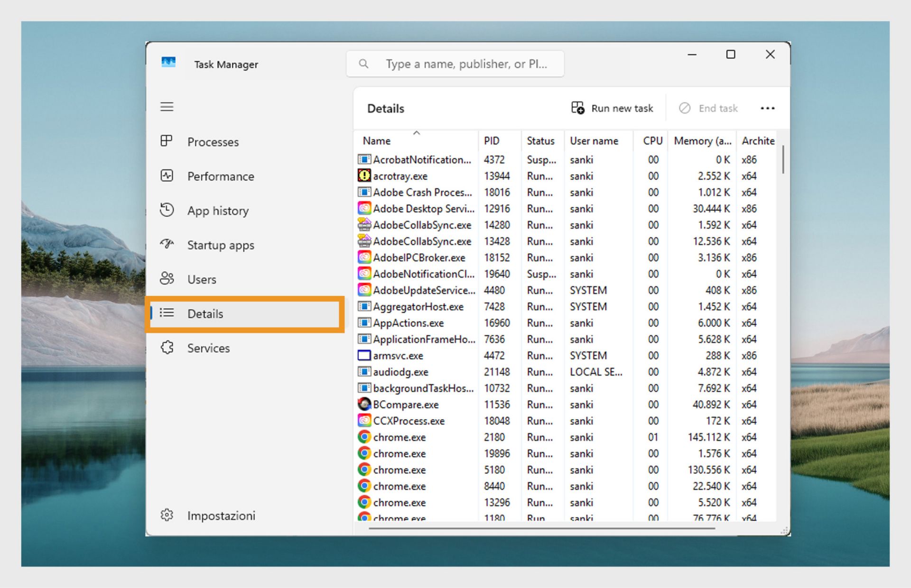Image resolution: width=911 pixels, height=588 pixels.
Task: Open Impostazioni settings
Action: pyautogui.click(x=221, y=515)
